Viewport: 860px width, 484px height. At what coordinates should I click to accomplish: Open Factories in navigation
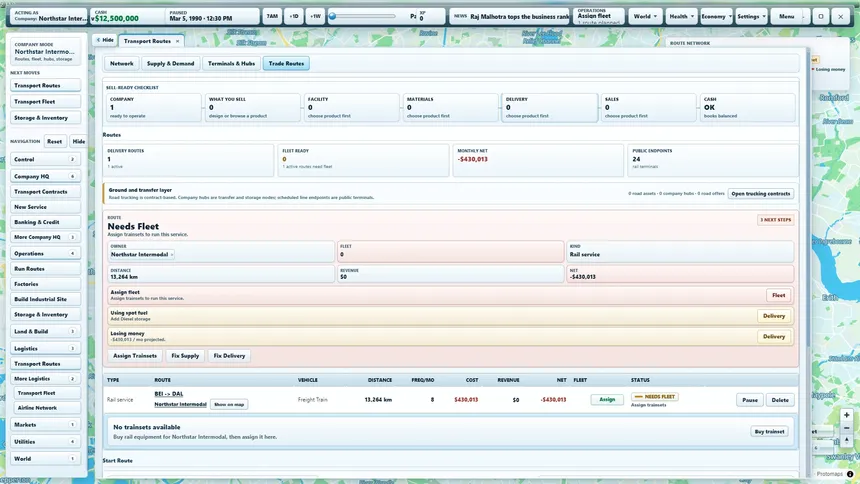point(45,284)
